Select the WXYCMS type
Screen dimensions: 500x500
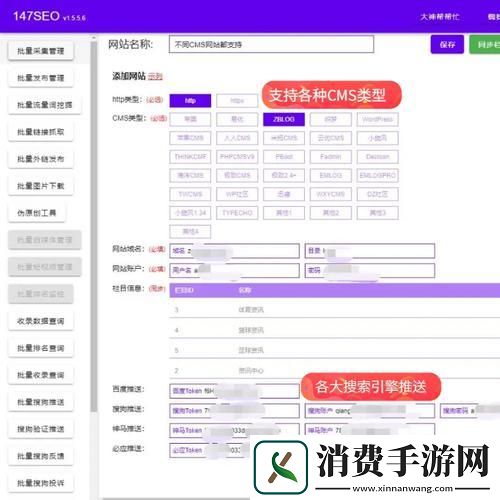coord(331,194)
